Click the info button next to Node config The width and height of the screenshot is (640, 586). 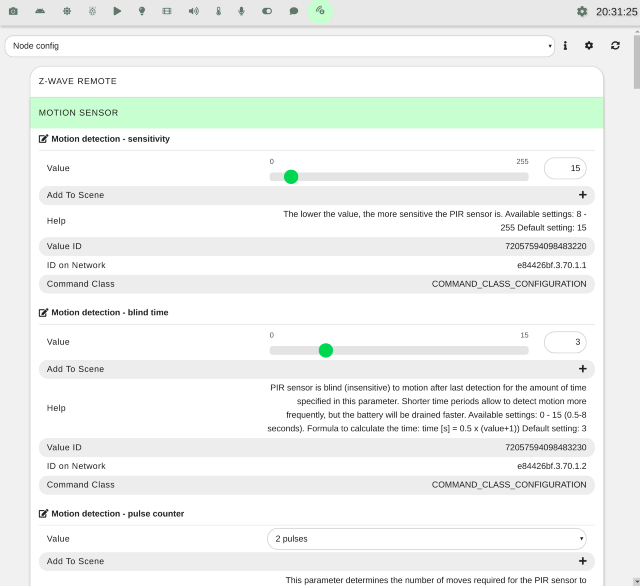[x=565, y=46]
